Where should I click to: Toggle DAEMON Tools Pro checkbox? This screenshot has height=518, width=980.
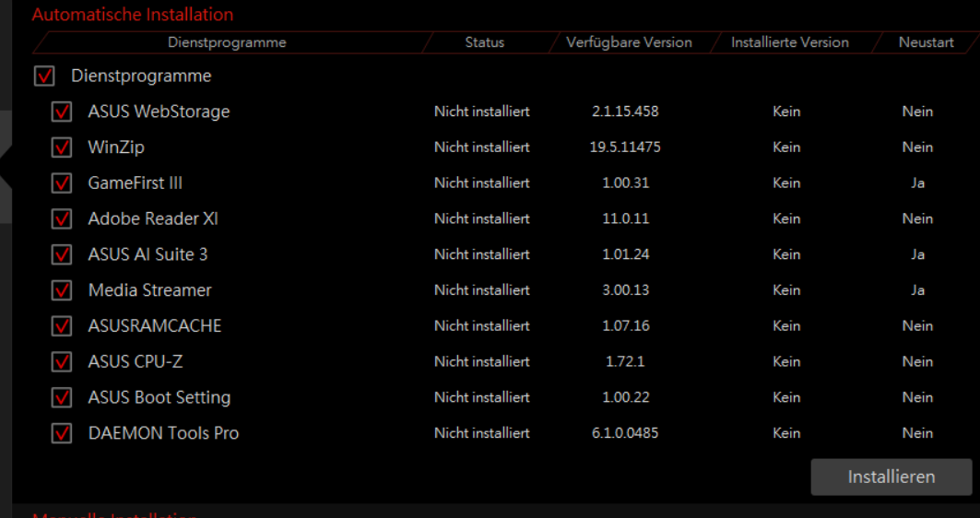pyautogui.click(x=61, y=433)
